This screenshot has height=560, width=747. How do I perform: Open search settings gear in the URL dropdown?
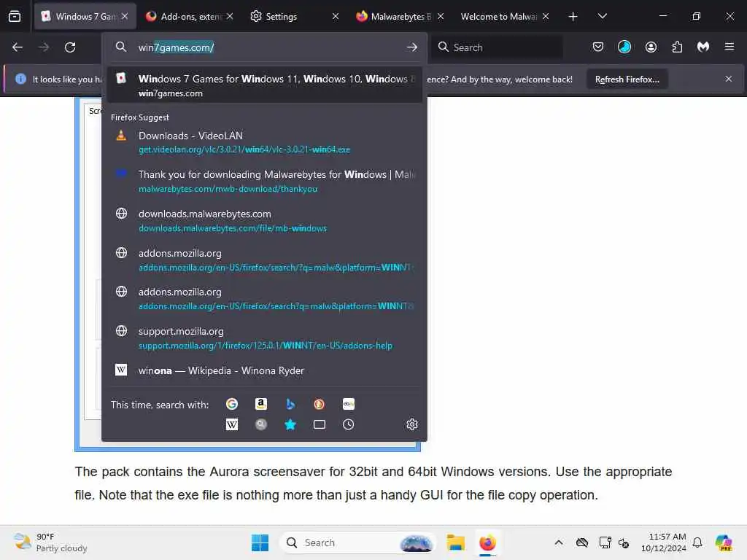(x=412, y=424)
